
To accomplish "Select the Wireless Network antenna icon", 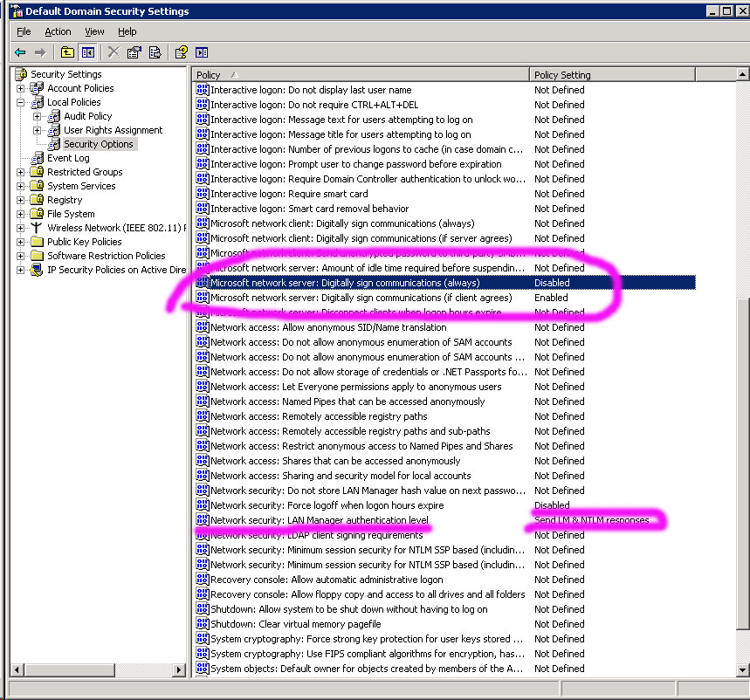I will click(38, 228).
